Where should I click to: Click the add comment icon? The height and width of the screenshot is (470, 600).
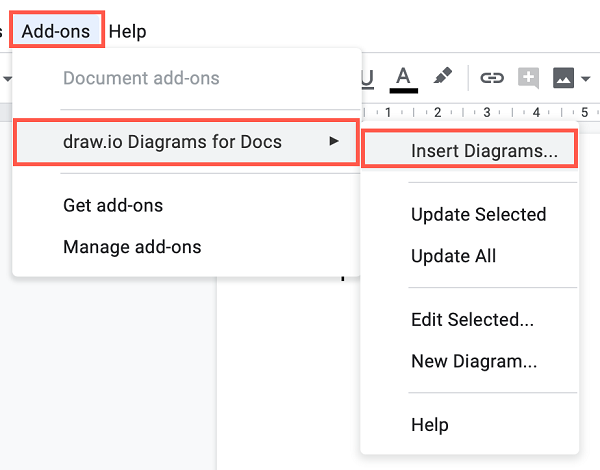528,78
